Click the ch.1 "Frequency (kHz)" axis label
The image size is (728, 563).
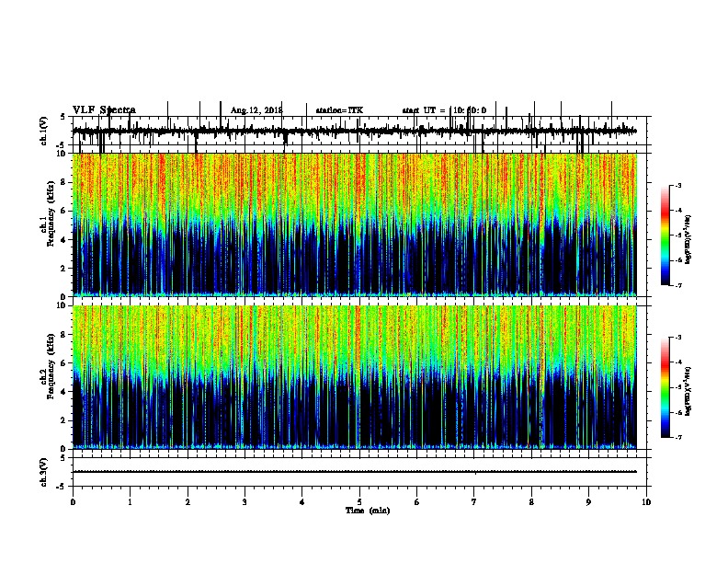pyautogui.click(x=51, y=214)
